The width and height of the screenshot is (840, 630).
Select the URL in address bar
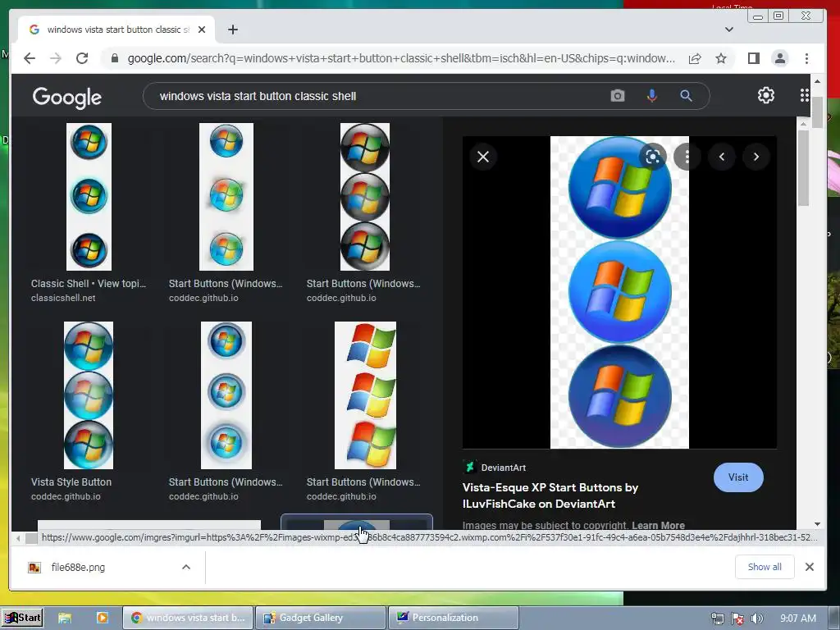pos(400,58)
